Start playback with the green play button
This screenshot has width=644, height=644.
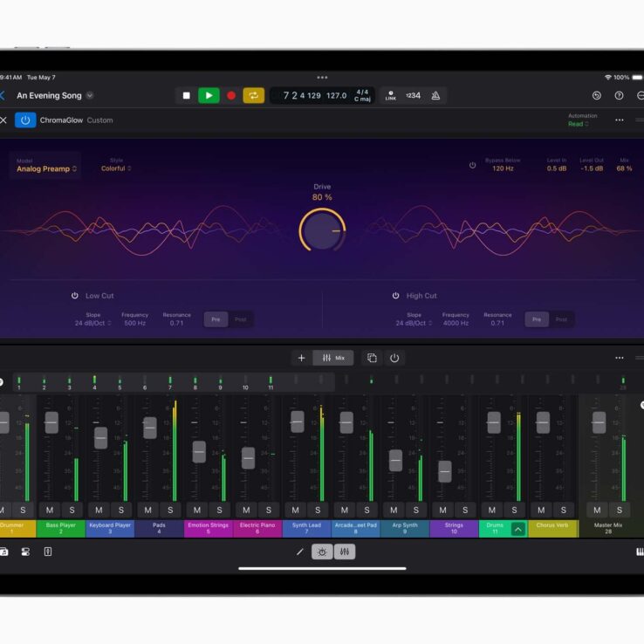(209, 96)
